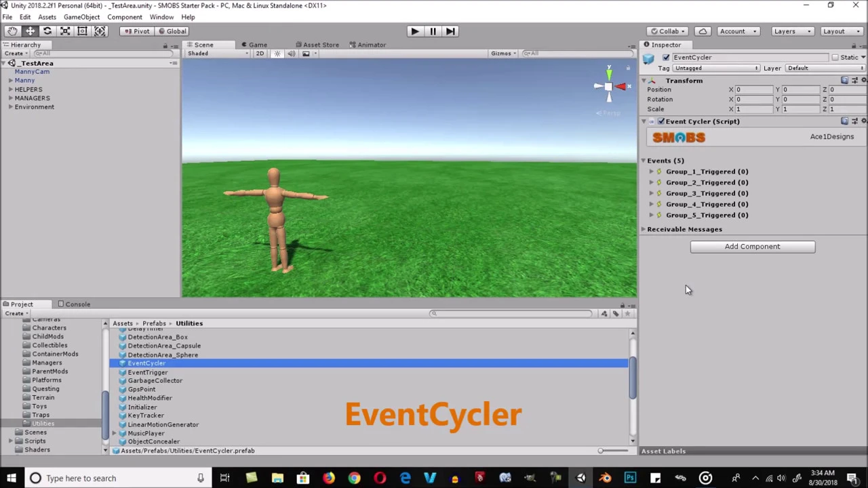Select the Rect tool
Screen dimensions: 868x488
tap(82, 31)
